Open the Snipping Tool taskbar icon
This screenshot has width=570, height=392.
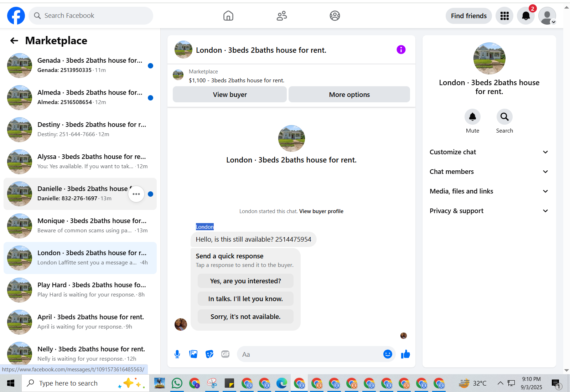212,383
